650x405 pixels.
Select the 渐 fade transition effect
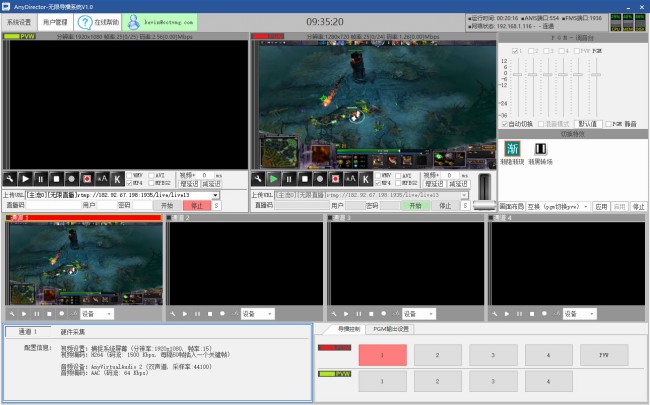(512, 148)
